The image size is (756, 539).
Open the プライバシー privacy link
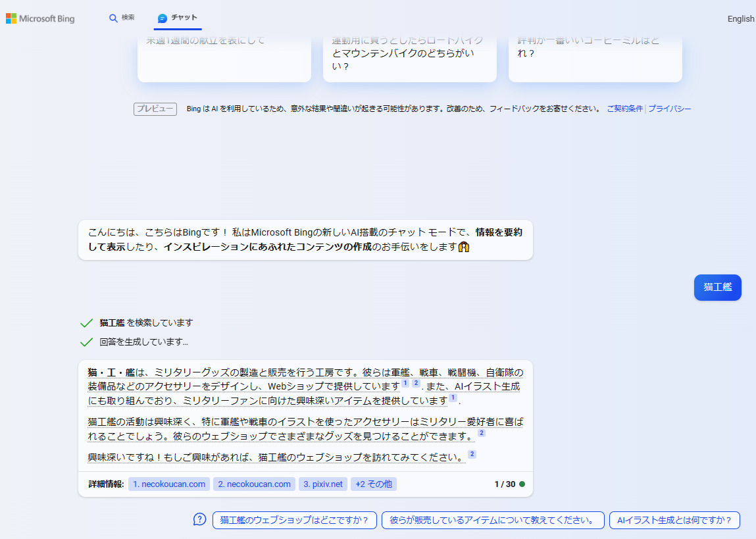(x=669, y=109)
